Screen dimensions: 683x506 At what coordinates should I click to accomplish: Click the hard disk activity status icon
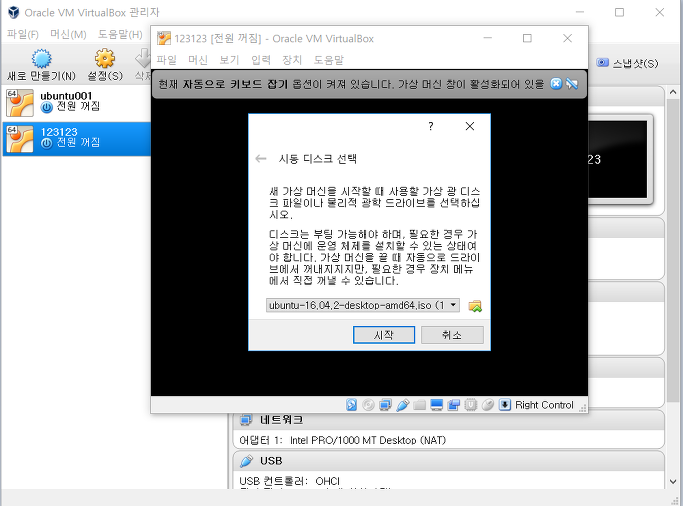[x=351, y=405]
